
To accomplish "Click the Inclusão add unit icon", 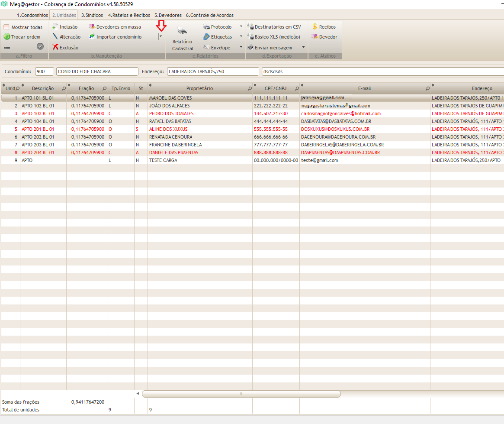I will point(55,27).
